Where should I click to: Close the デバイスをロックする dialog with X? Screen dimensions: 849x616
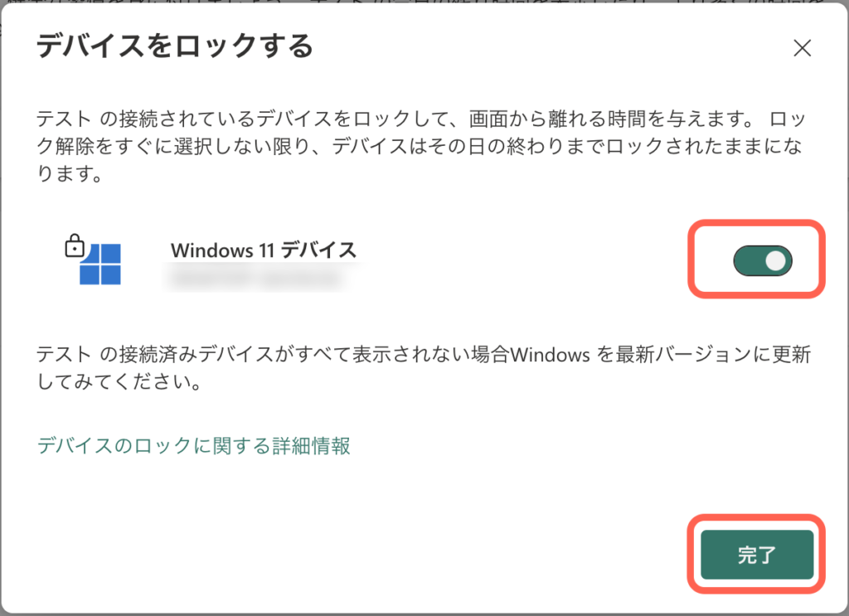coord(802,47)
